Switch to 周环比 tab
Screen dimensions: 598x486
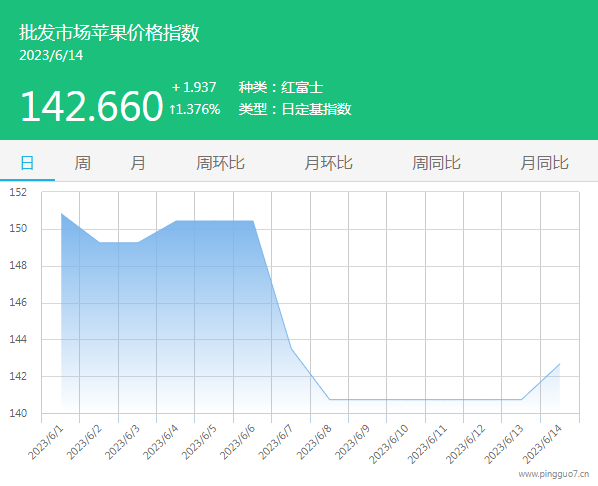(x=220, y=163)
